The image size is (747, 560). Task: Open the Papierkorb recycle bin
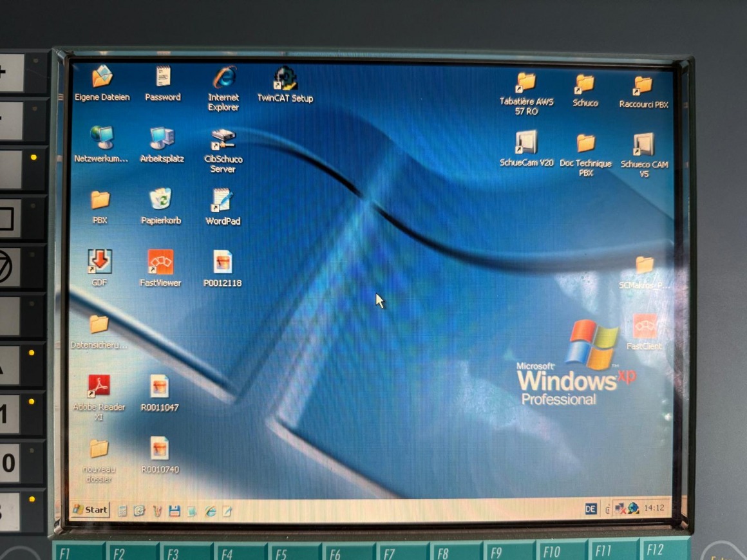pos(161,200)
